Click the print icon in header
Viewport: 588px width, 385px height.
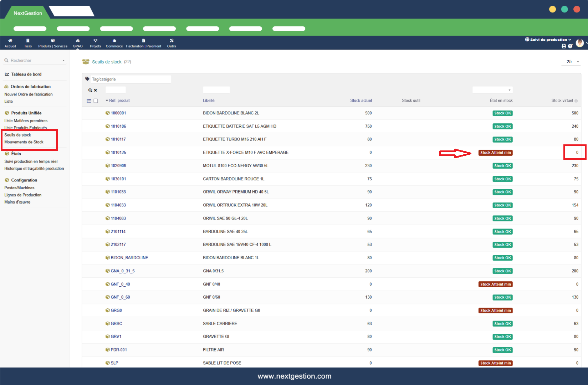pos(564,46)
